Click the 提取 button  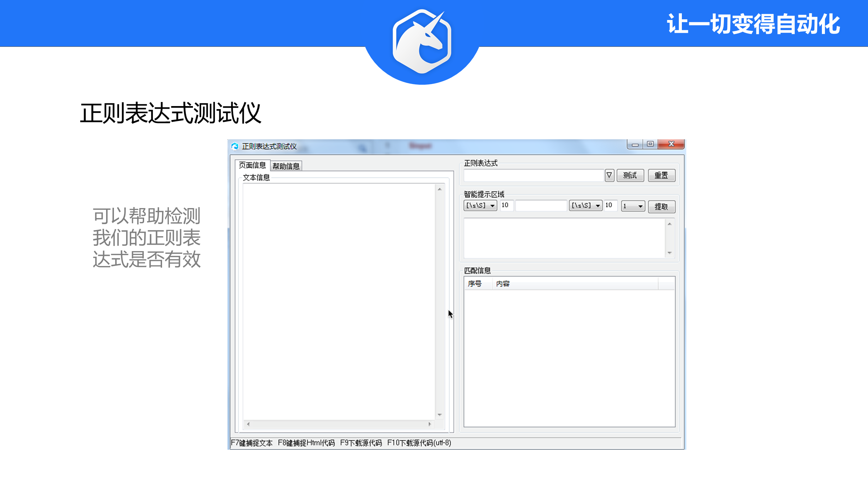[x=661, y=206]
